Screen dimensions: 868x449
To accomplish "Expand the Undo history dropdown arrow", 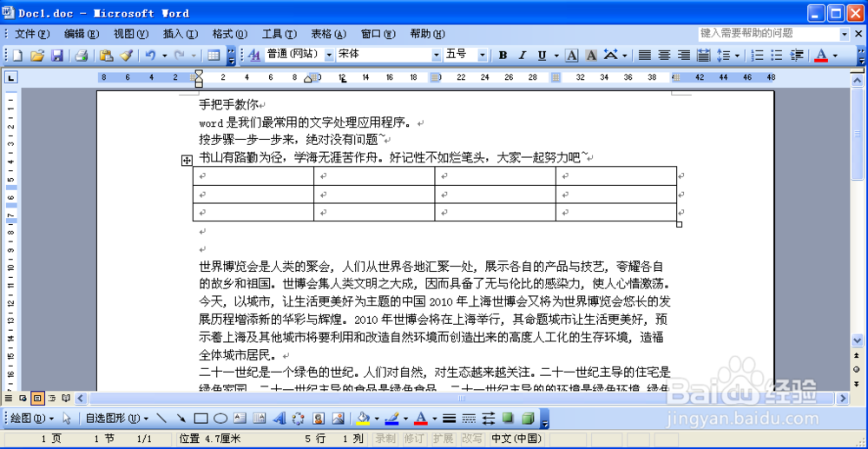I will coord(164,56).
